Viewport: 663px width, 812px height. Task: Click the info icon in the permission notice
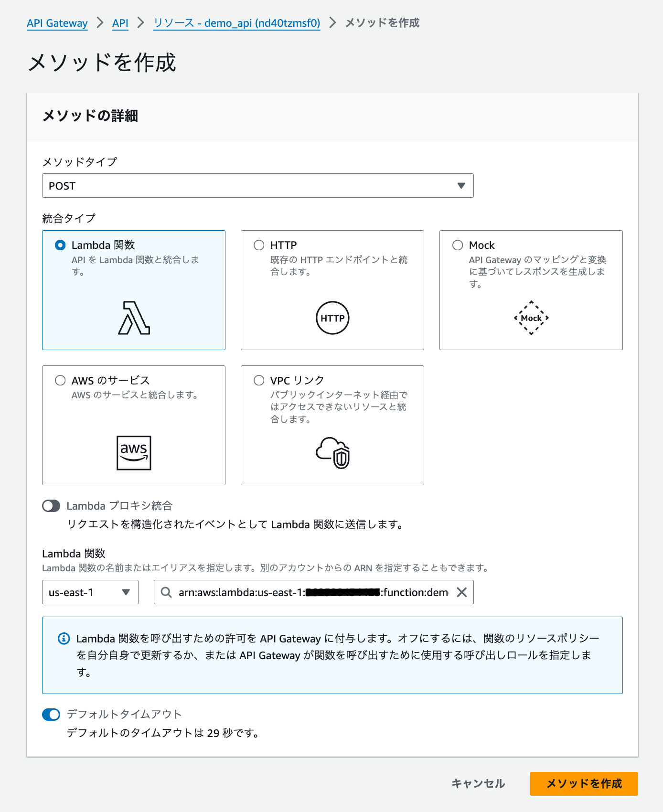click(x=64, y=638)
